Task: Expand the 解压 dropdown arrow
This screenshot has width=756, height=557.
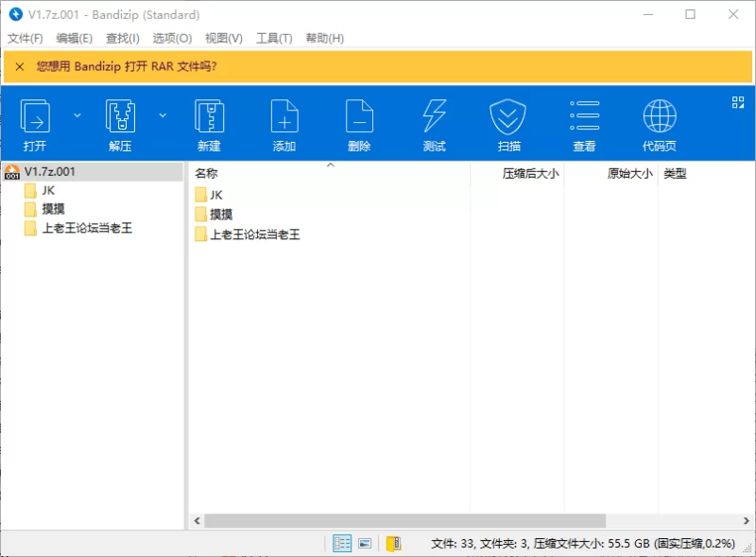Action: pyautogui.click(x=163, y=115)
